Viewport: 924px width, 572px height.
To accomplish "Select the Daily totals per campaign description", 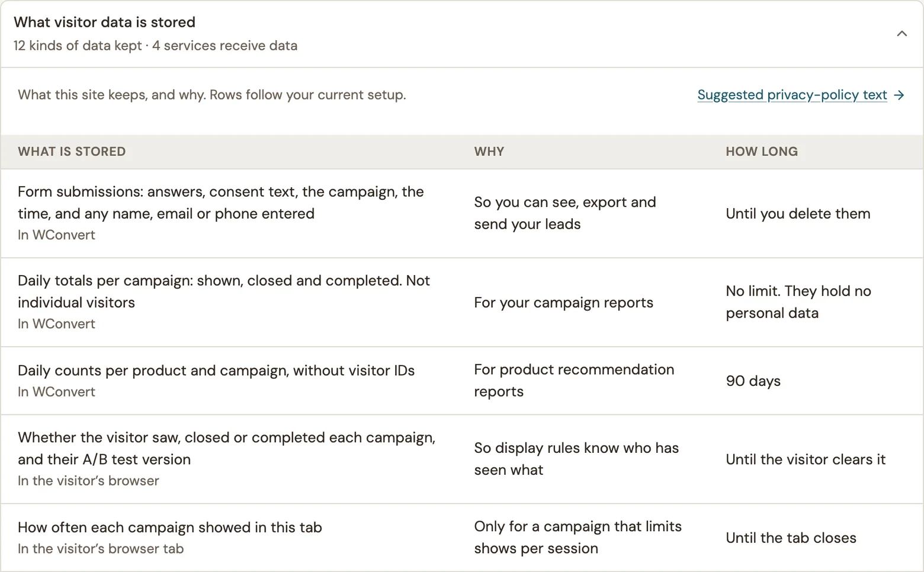I will coord(224,292).
